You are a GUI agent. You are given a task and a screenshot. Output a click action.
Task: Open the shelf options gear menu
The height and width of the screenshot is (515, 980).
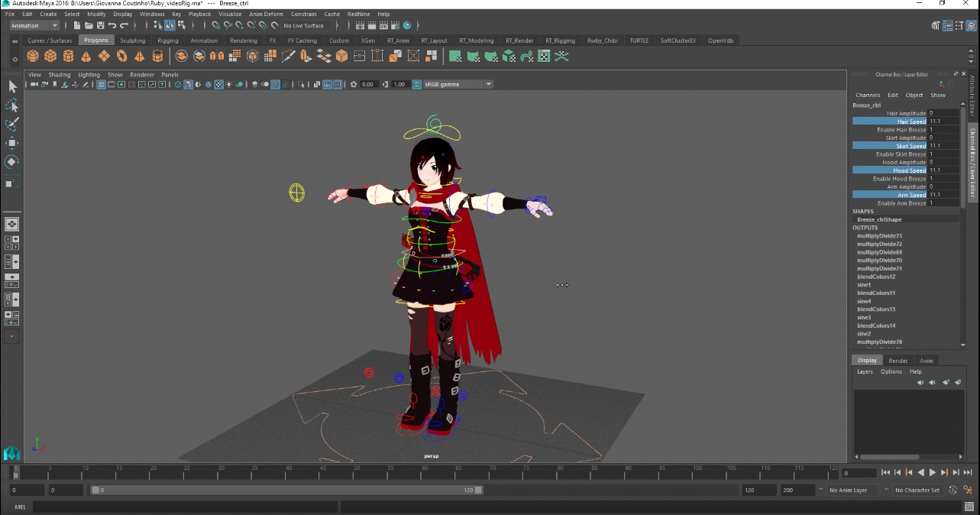coord(15,59)
